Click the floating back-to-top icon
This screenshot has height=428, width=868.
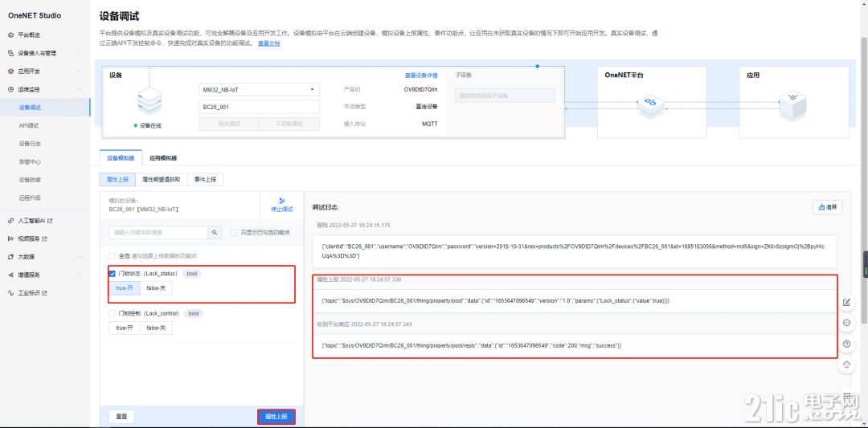[846, 365]
